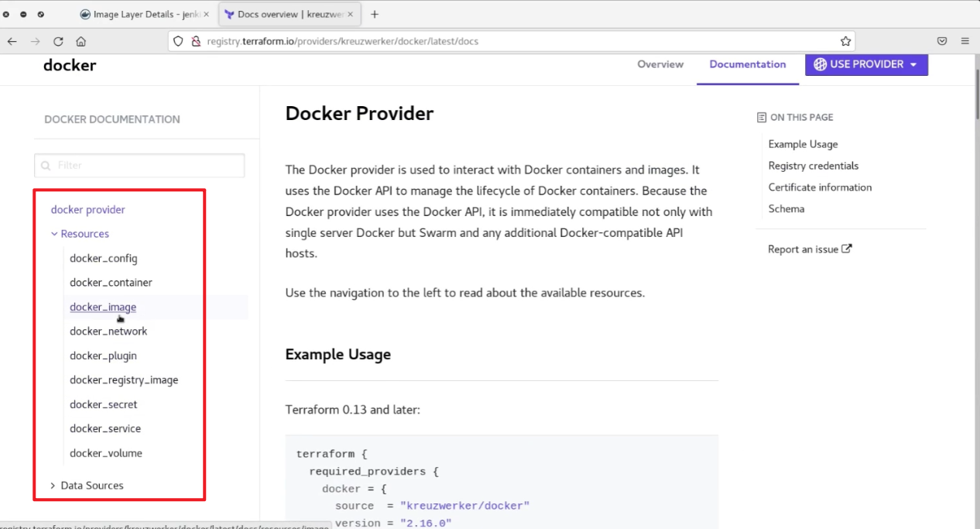Viewport: 980px width, 529px height.
Task: Click the Docker Provider page title
Action: coord(359,113)
